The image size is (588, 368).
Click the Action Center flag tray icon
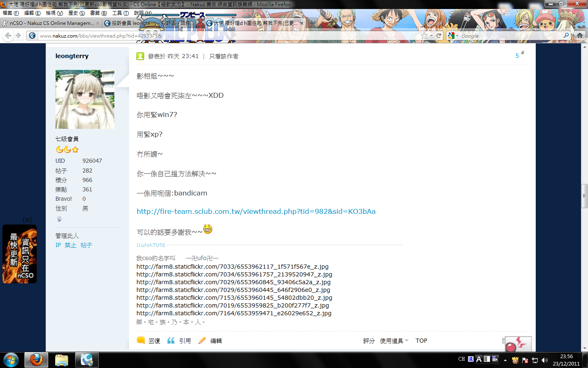525,360
